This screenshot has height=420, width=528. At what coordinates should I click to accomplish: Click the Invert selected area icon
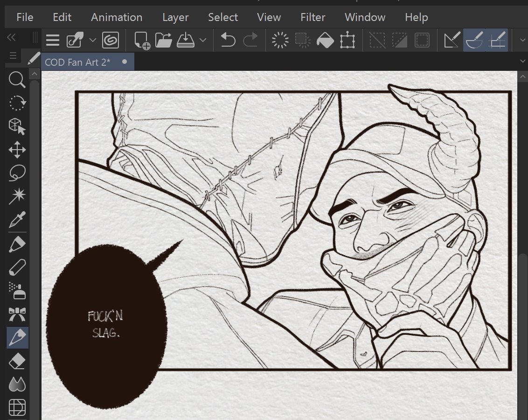(399, 41)
